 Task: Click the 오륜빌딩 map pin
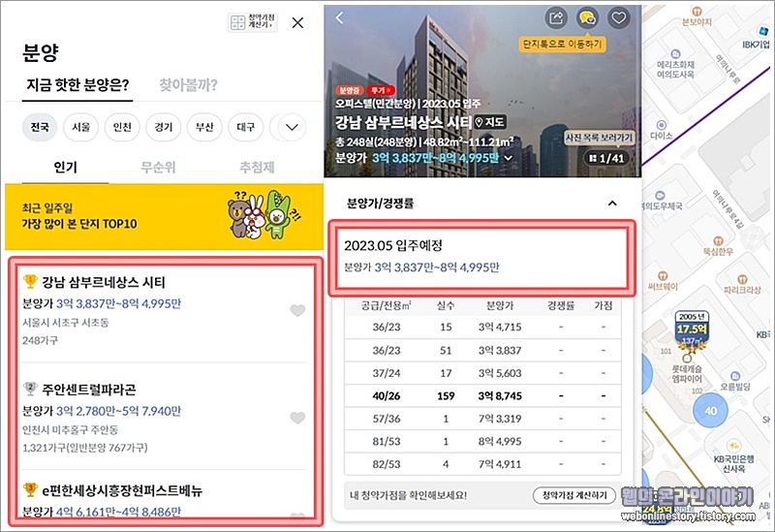[x=735, y=381]
